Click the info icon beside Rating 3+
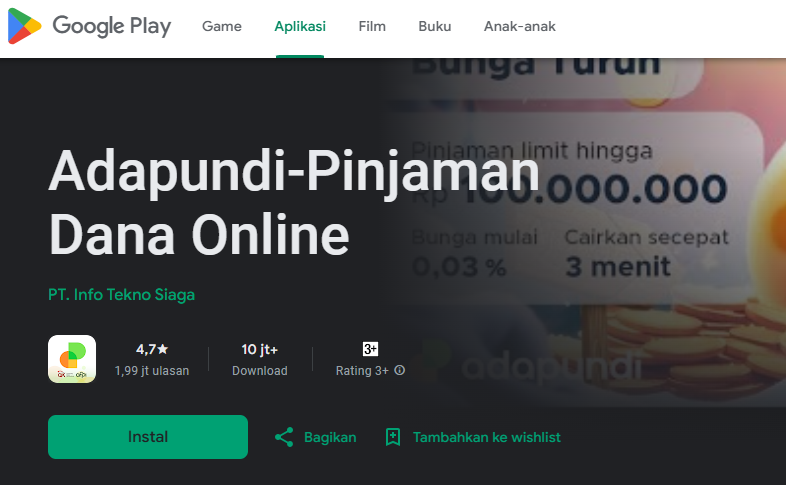Screen dimensions: 786x485 tap(400, 370)
